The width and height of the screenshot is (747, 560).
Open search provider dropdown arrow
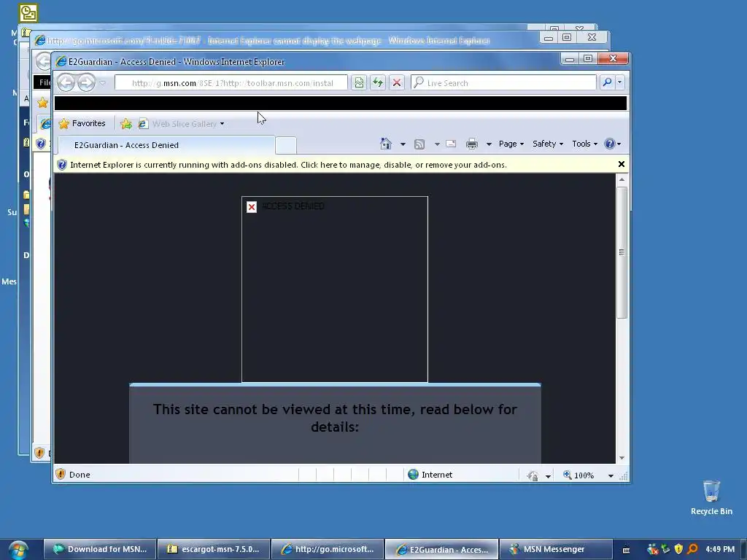(x=619, y=82)
